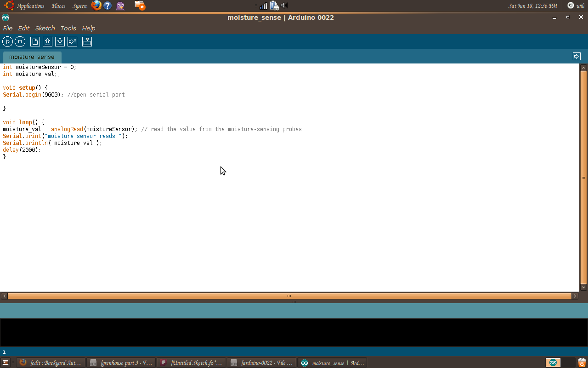Switch to the 'grenhouse part 3' taskbar window
The height and width of the screenshot is (368, 588).
click(x=121, y=362)
